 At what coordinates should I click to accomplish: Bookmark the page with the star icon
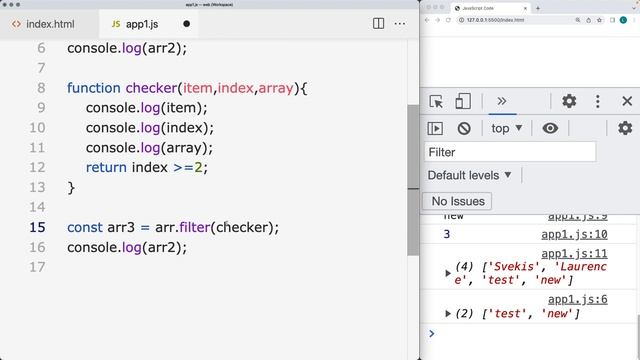[x=599, y=20]
